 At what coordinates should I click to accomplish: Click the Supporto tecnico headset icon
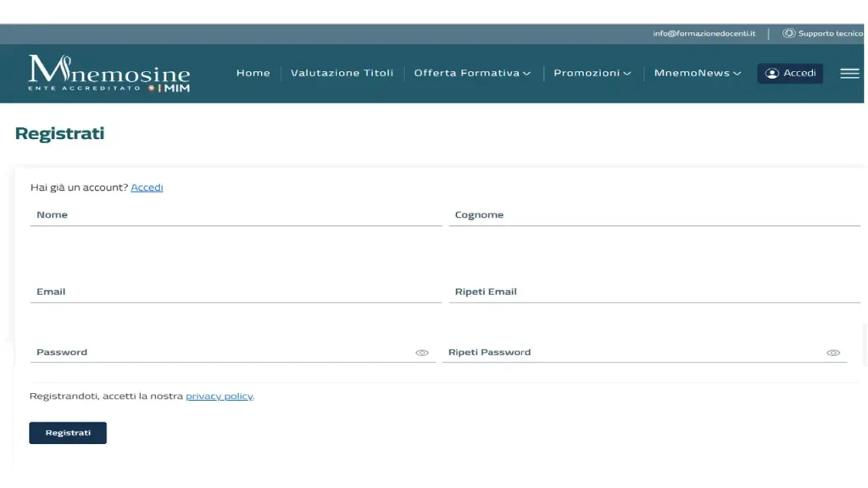pyautogui.click(x=788, y=33)
